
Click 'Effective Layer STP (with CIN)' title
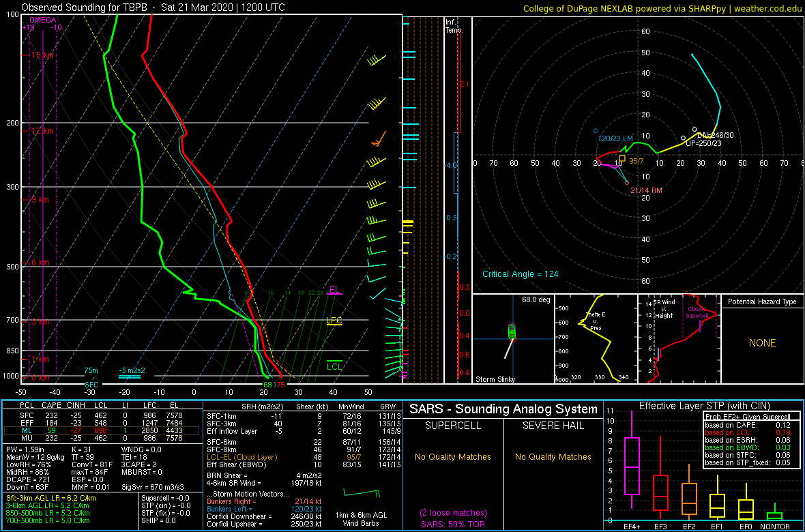(x=704, y=407)
